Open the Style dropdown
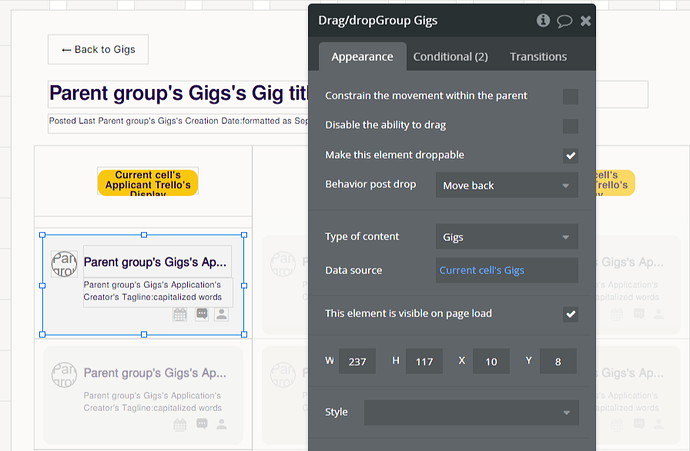690x451 pixels. 471,412
